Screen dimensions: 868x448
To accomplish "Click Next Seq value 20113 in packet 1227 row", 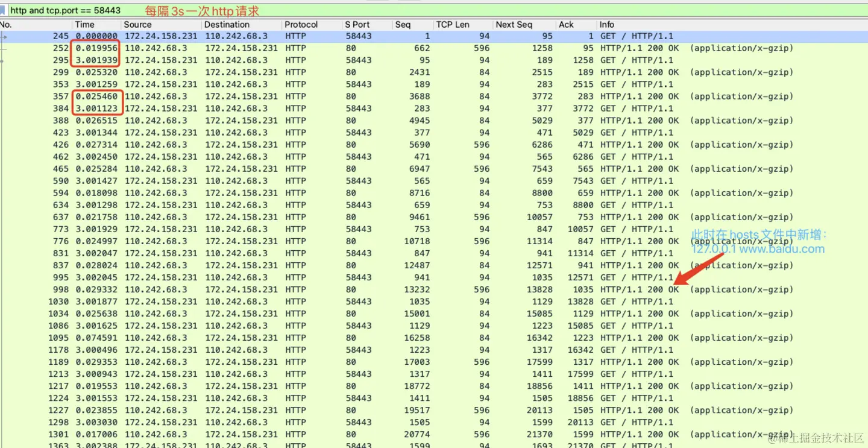I will [x=539, y=410].
